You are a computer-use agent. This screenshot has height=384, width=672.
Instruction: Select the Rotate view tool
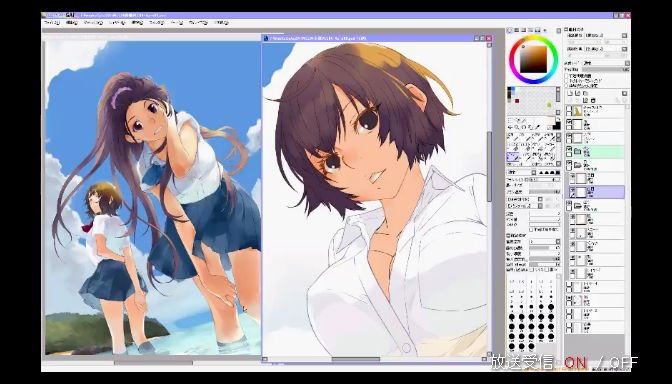(524, 128)
